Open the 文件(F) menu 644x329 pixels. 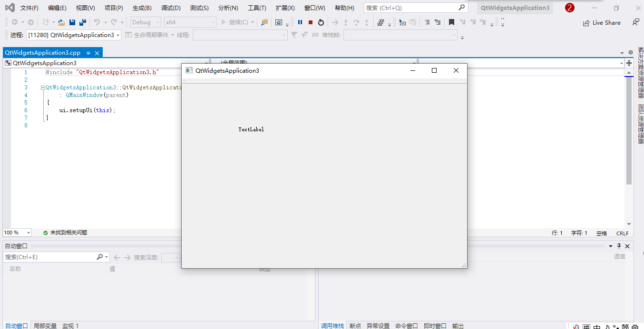tap(29, 8)
